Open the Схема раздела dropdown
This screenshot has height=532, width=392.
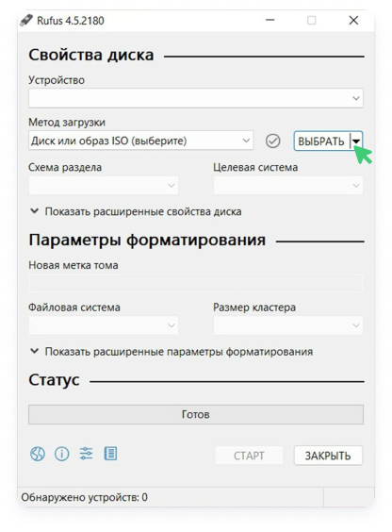tap(104, 185)
